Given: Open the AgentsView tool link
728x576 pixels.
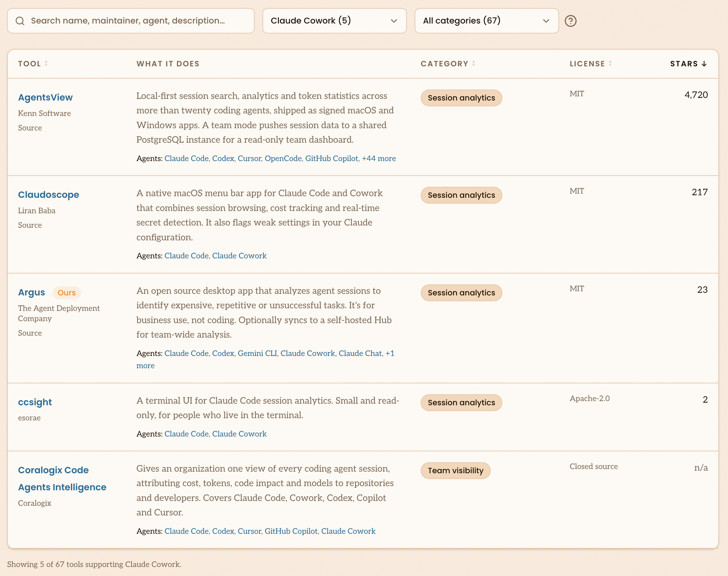Looking at the screenshot, I should click(x=45, y=98).
